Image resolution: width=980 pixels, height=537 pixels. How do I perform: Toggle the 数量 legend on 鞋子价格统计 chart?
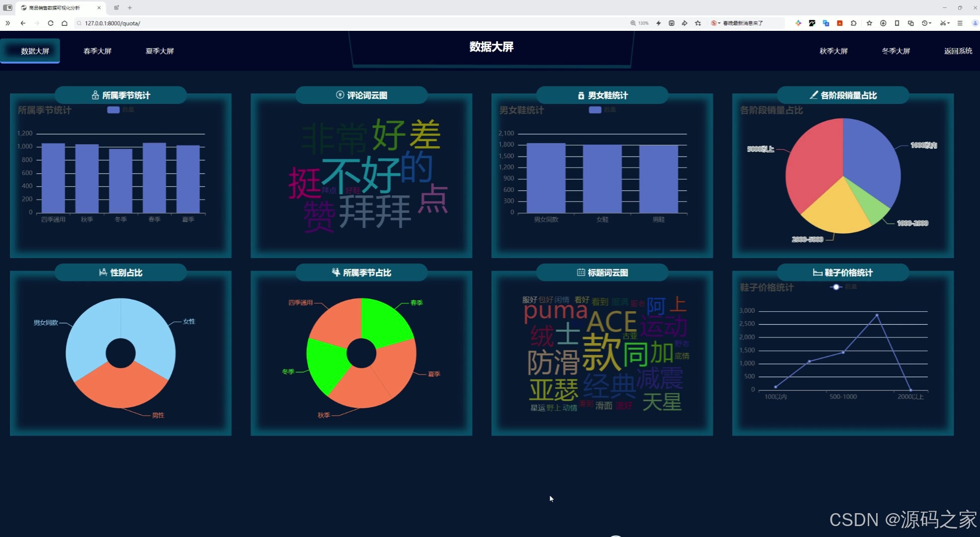click(x=835, y=287)
